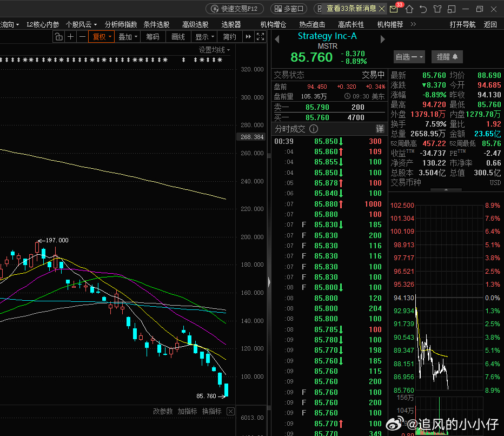Expand the 自选 watchlist dropdown
This screenshot has height=436, width=504.
point(409,57)
